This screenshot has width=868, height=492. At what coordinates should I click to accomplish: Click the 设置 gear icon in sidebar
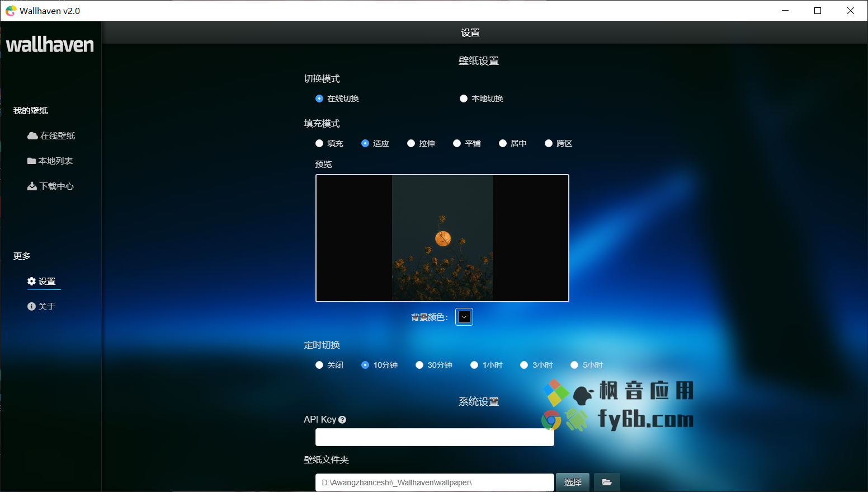click(31, 281)
